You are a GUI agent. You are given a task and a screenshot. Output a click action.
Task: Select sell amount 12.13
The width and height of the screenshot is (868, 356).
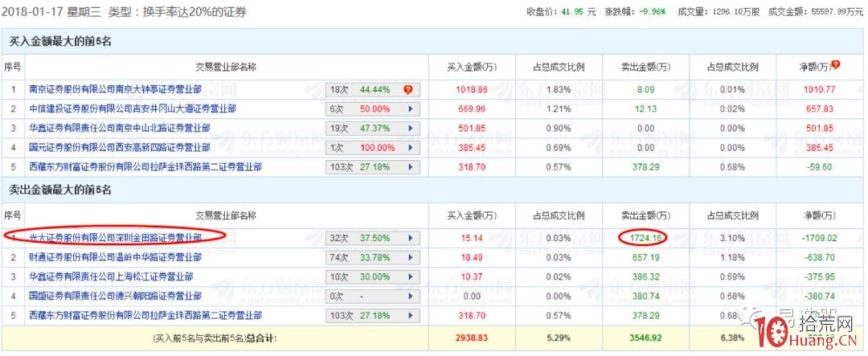[645, 109]
